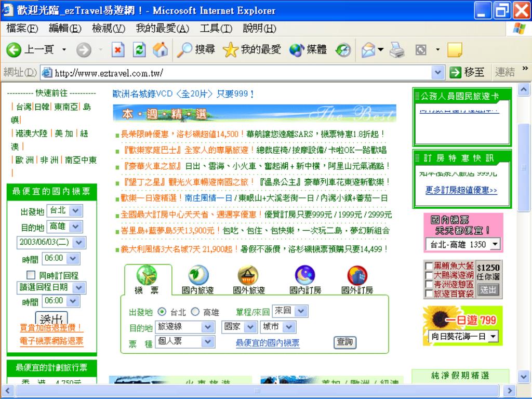Viewport: 532px width, 399px height.
Task: Open the 目的地 高雄 dropdown in sidebar
Action: 64,227
